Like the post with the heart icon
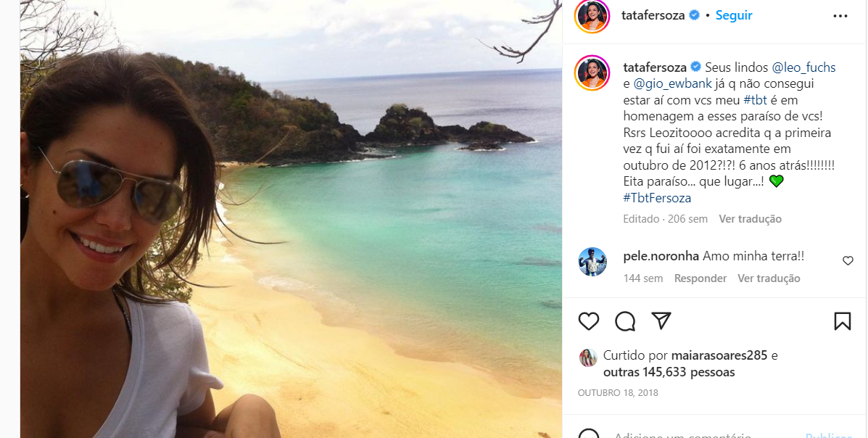This screenshot has height=438, width=868. pyautogui.click(x=589, y=321)
